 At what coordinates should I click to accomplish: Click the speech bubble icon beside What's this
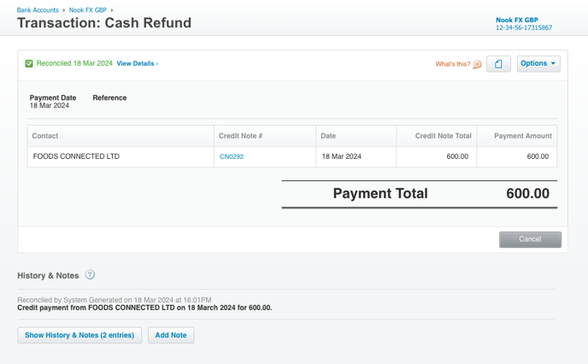[x=477, y=64]
